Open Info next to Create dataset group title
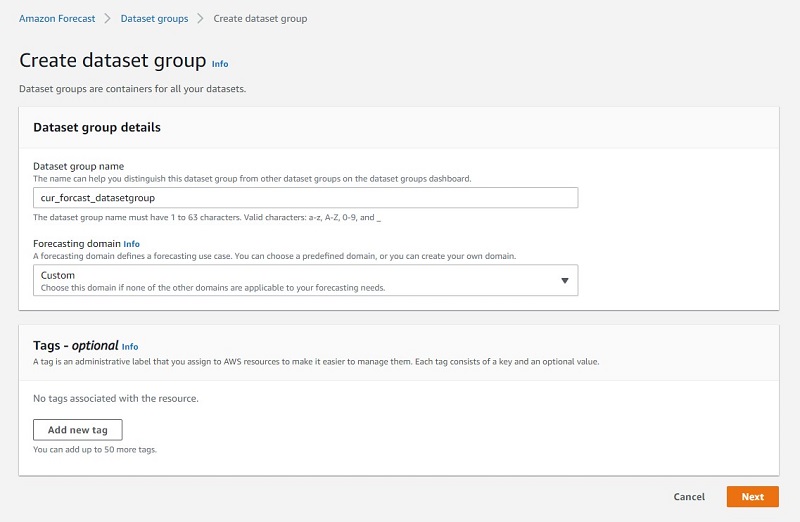800x522 pixels. [220, 64]
